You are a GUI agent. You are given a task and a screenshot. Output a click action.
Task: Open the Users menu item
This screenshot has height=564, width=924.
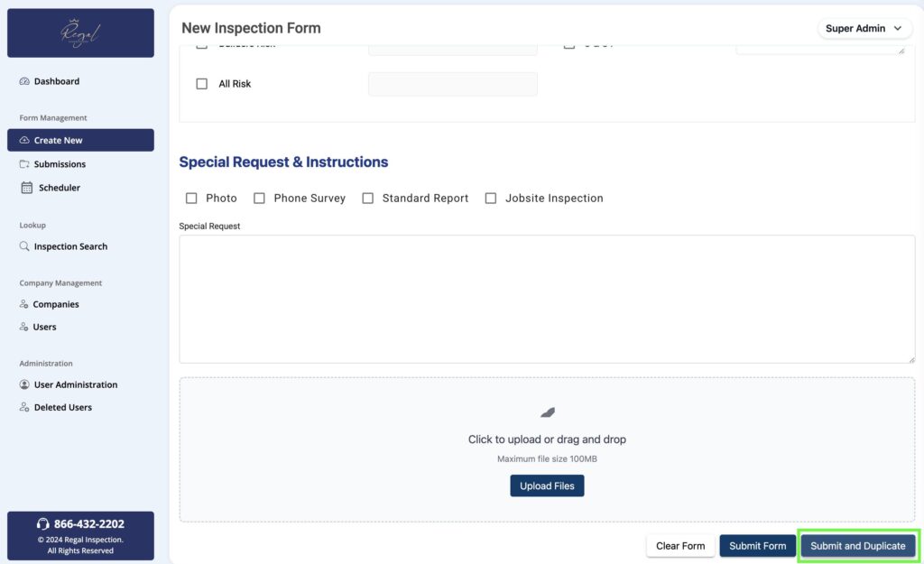[x=44, y=328]
